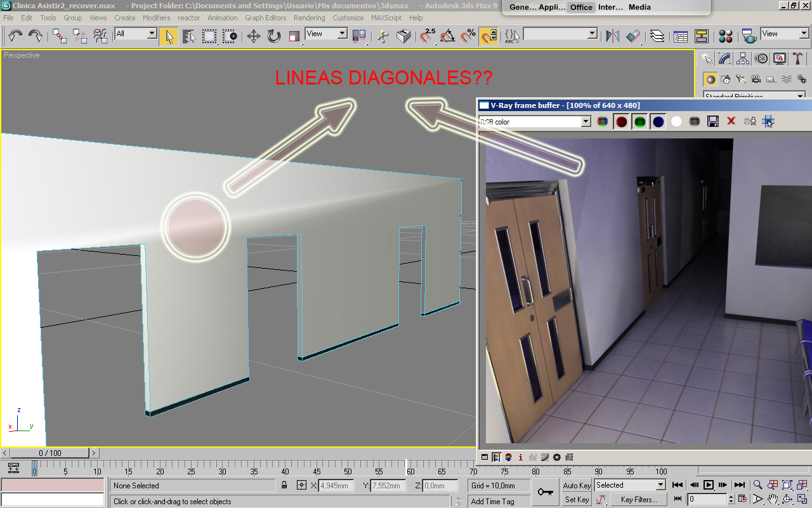Switch to the Utilities hammer tab

pos(798,59)
